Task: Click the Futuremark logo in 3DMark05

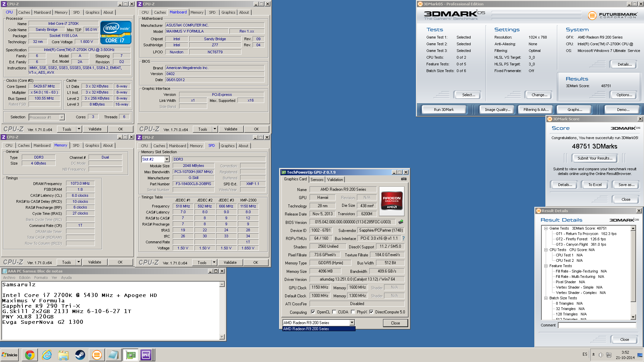Action: (612, 15)
